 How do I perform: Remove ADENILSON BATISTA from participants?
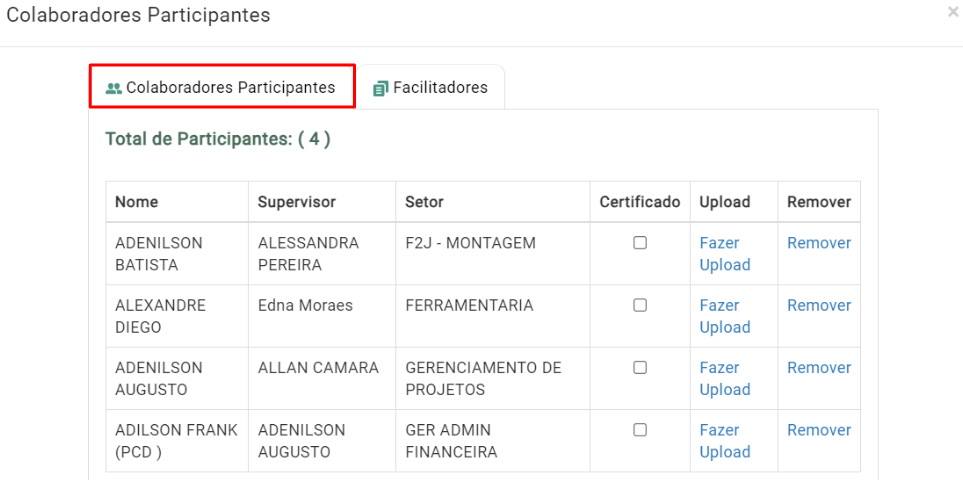click(819, 243)
